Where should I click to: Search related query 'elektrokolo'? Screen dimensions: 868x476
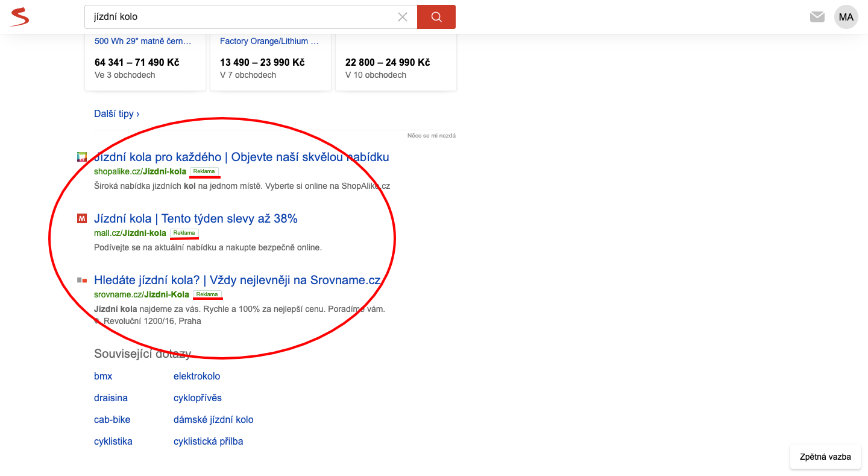coord(197,376)
